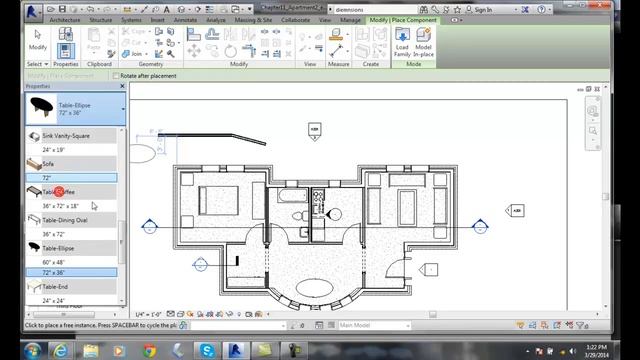Open the Type Selector dropdown arrow

[123, 109]
